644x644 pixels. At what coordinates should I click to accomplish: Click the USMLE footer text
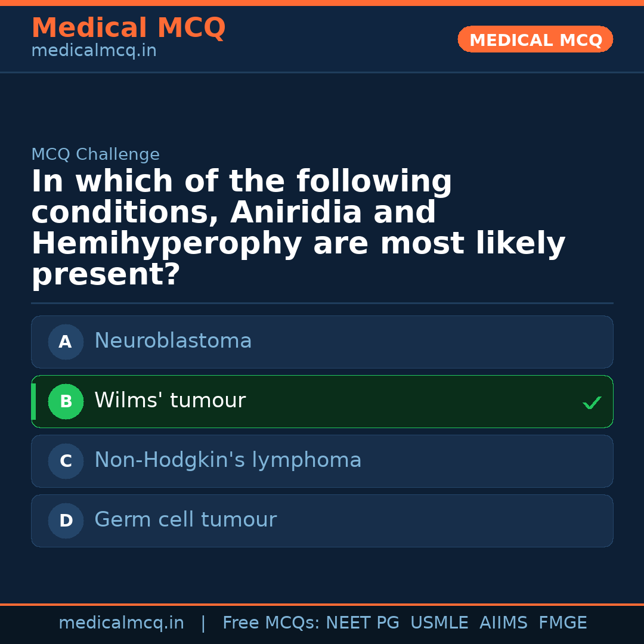pos(439,623)
